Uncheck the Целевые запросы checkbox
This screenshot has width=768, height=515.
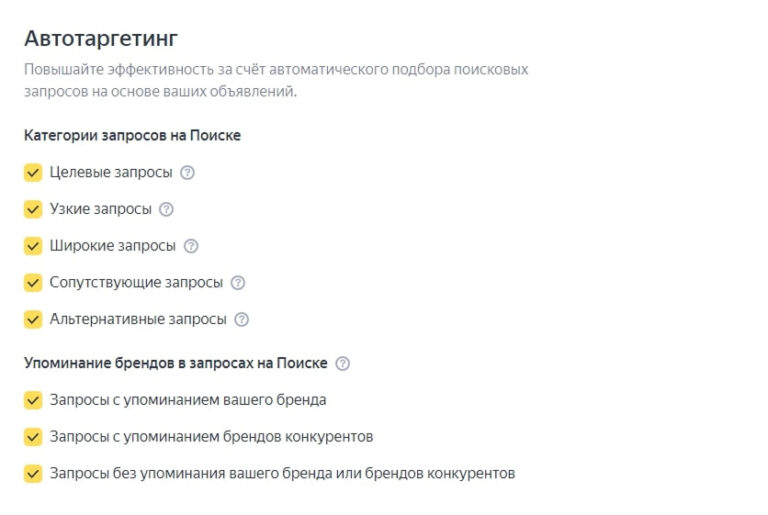coord(33,172)
